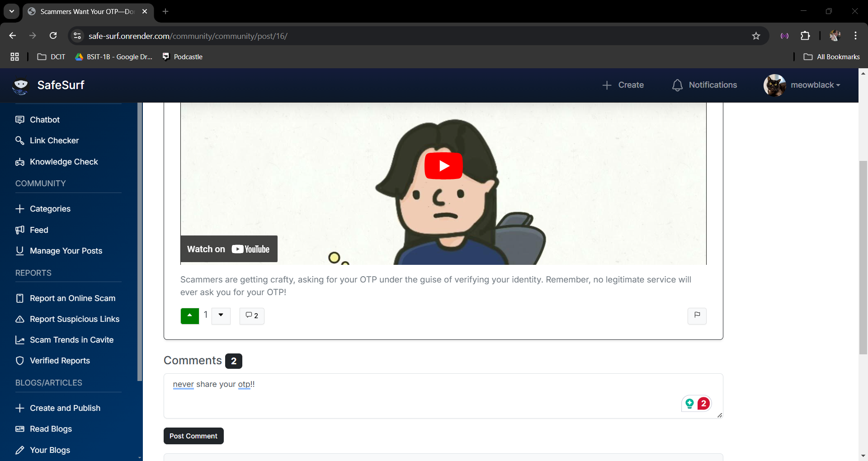Viewport: 868px width, 461px height.
Task: Downvote the post with down arrow
Action: (x=221, y=315)
